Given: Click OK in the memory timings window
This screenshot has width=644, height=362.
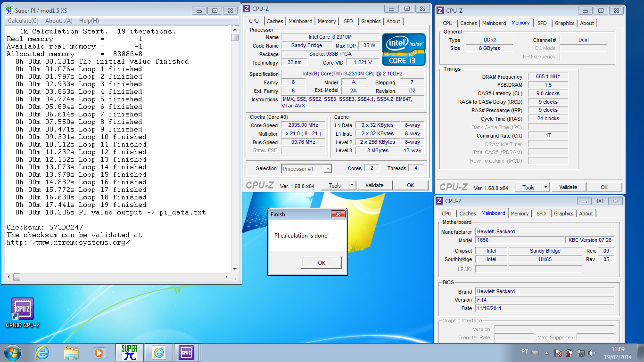Looking at the screenshot, I should pyautogui.click(x=604, y=187).
